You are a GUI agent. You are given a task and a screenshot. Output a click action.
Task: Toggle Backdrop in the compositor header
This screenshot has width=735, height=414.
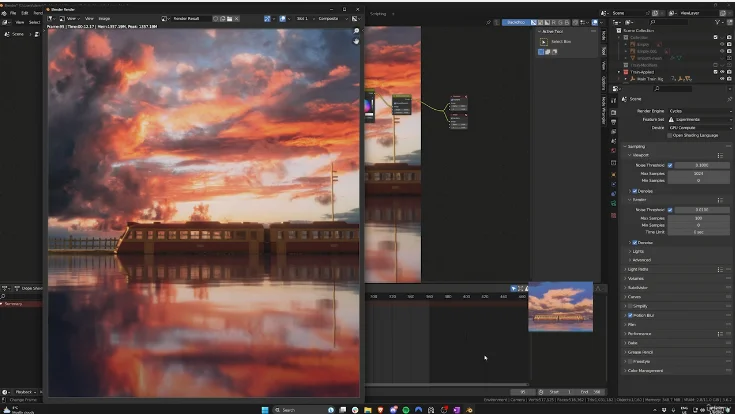point(516,22)
